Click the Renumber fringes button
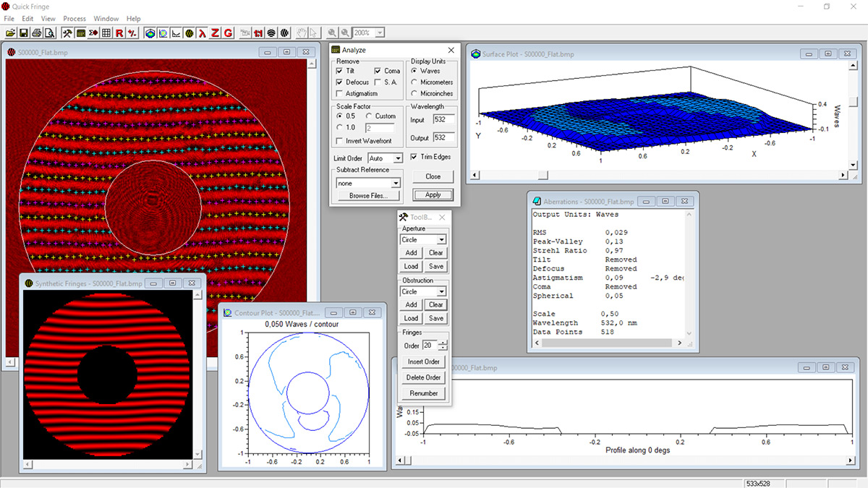Screen dimensions: 868x488 coord(424,393)
